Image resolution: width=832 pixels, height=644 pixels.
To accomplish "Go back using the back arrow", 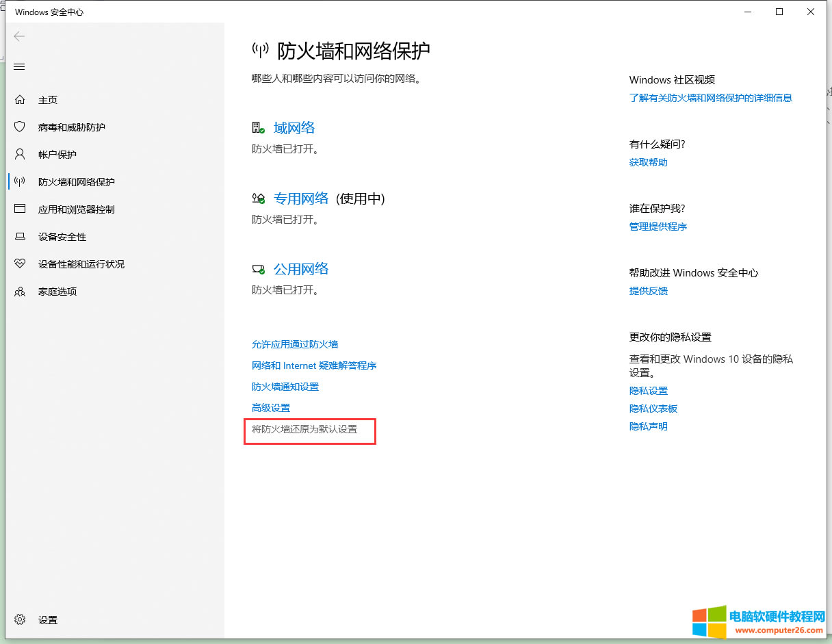I will click(x=19, y=37).
